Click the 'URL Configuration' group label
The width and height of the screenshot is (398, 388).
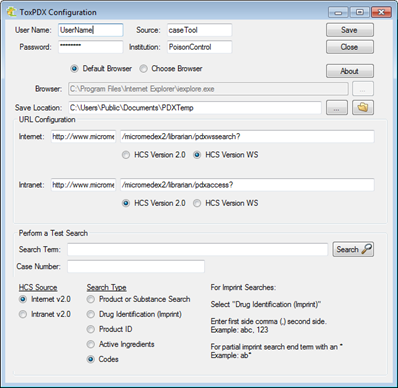tap(47, 120)
